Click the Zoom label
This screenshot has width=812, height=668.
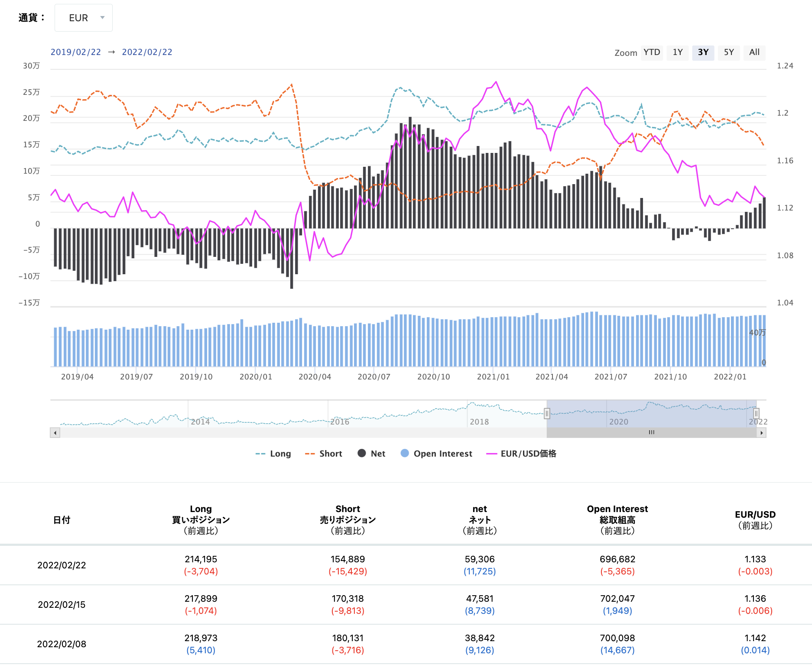626,53
